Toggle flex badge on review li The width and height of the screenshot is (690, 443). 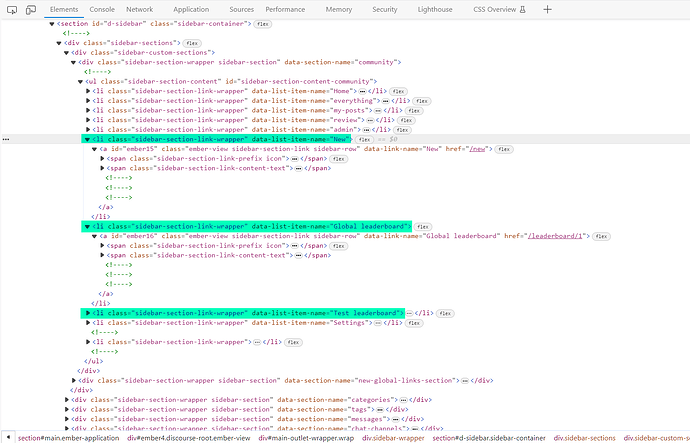pyautogui.click(x=406, y=121)
